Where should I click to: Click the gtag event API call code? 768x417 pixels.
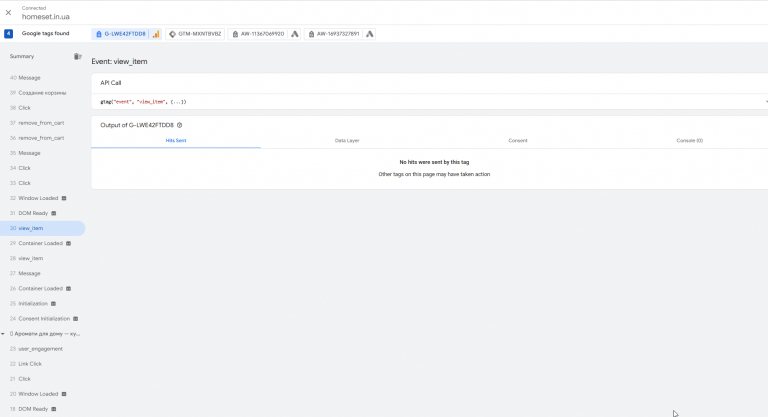(143, 102)
